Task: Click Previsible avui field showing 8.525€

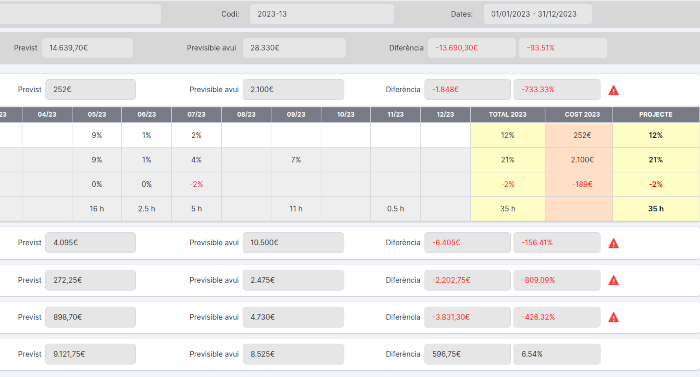Action: [x=293, y=354]
